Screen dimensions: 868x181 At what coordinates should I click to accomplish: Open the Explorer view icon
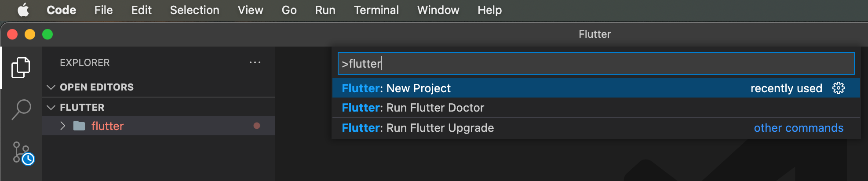pyautogui.click(x=21, y=68)
